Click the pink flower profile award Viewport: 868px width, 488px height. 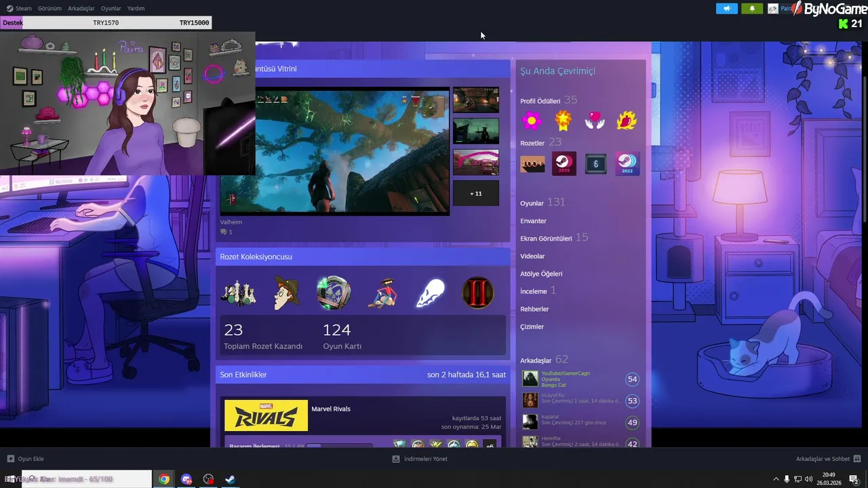tap(532, 121)
